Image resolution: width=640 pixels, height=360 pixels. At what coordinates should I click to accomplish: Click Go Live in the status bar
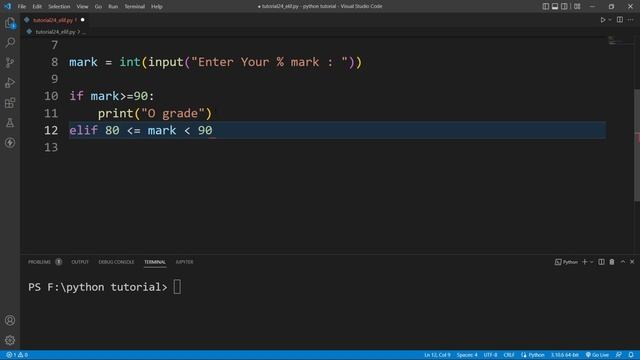click(597, 355)
